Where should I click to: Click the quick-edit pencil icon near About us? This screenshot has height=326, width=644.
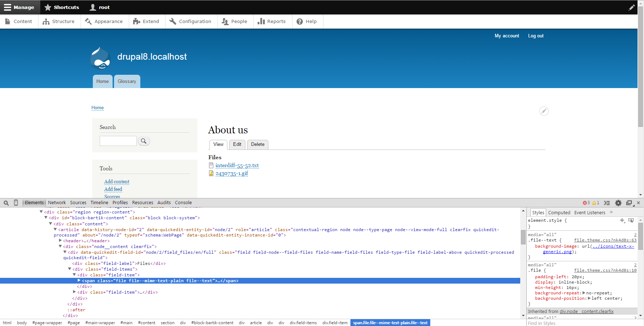pos(544,111)
